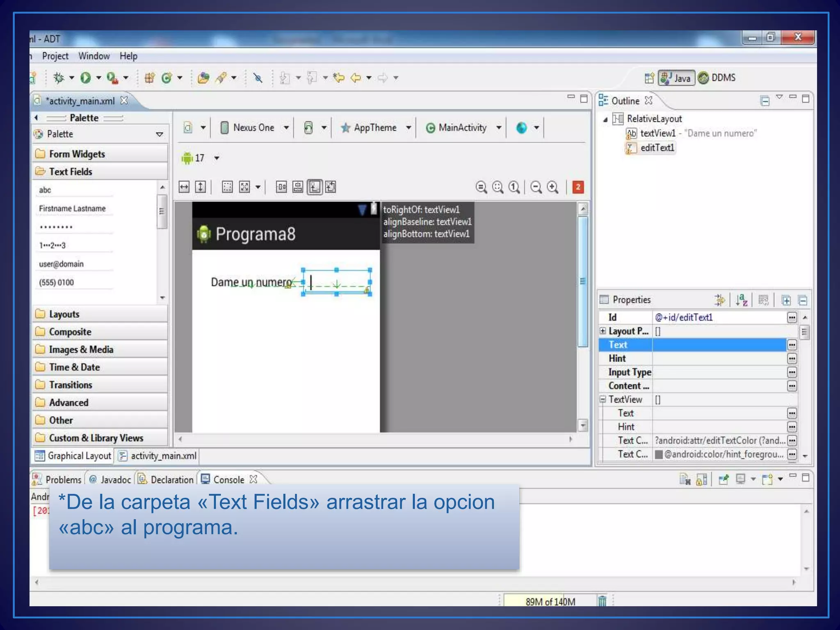Click the hint_foreground color swatch

[659, 454]
